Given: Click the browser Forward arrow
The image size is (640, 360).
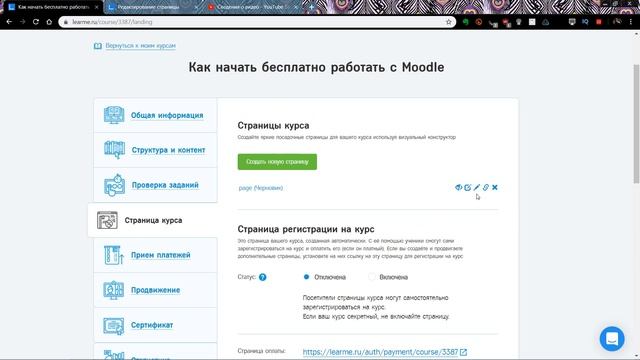Looking at the screenshot, I should click(22, 22).
